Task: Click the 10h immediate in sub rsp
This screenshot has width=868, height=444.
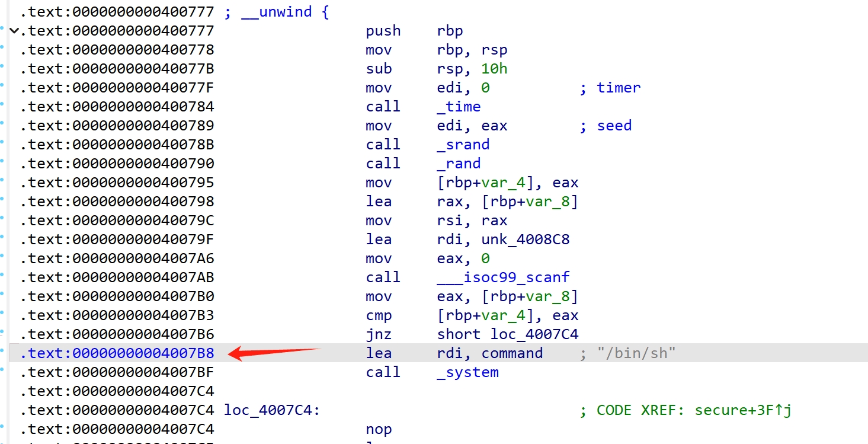Action: coord(494,69)
